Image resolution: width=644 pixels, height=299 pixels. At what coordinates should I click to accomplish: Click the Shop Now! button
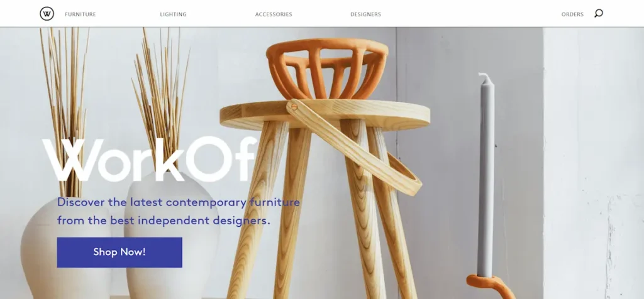[119, 253]
